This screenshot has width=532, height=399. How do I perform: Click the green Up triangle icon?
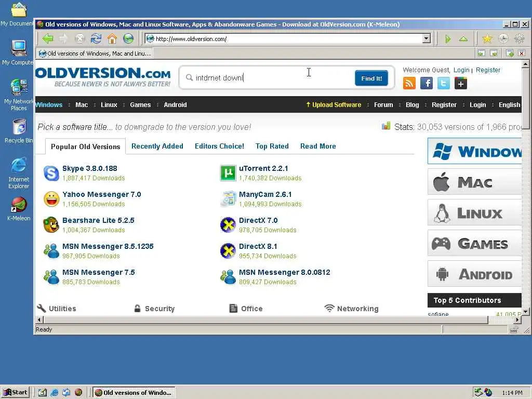point(463,39)
